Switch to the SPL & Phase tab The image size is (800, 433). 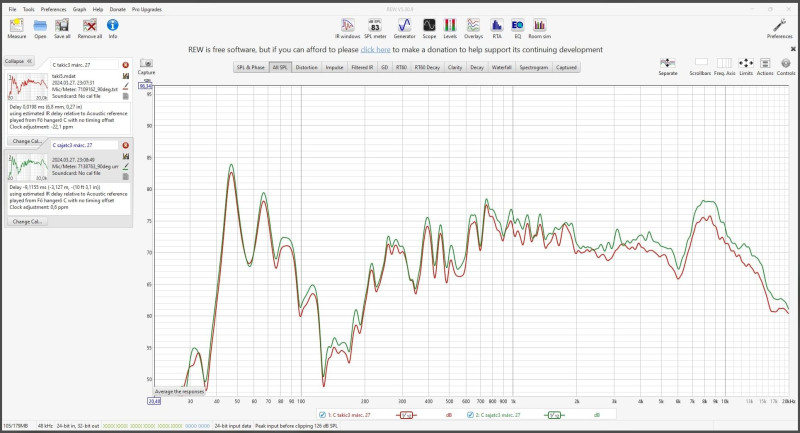point(251,67)
